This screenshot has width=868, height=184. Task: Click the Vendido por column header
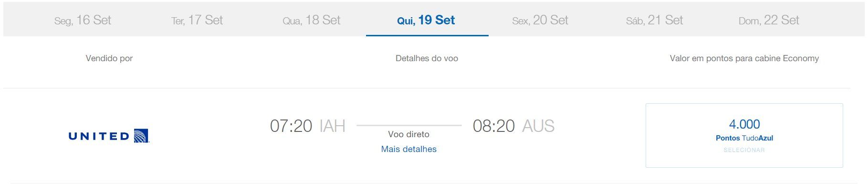(x=109, y=58)
